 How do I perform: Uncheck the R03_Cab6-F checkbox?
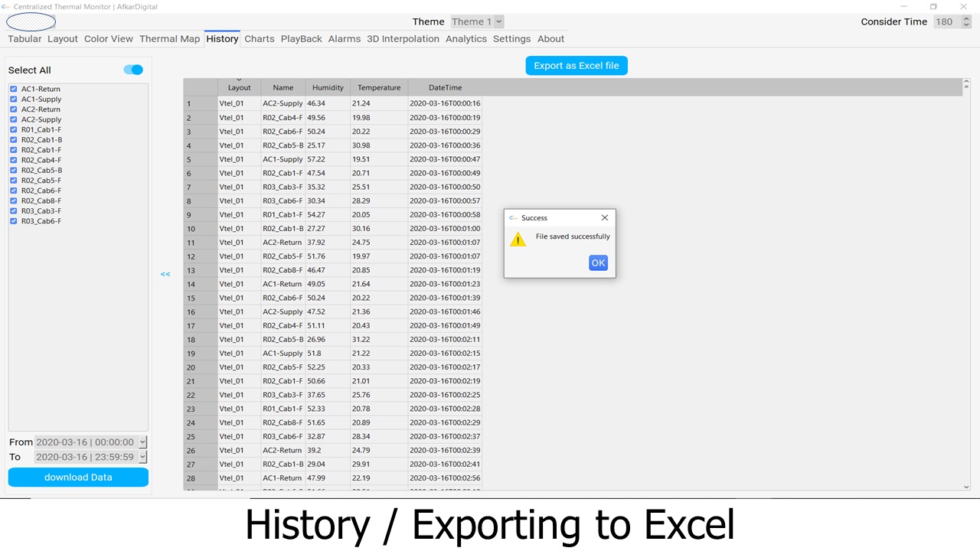pyautogui.click(x=14, y=221)
